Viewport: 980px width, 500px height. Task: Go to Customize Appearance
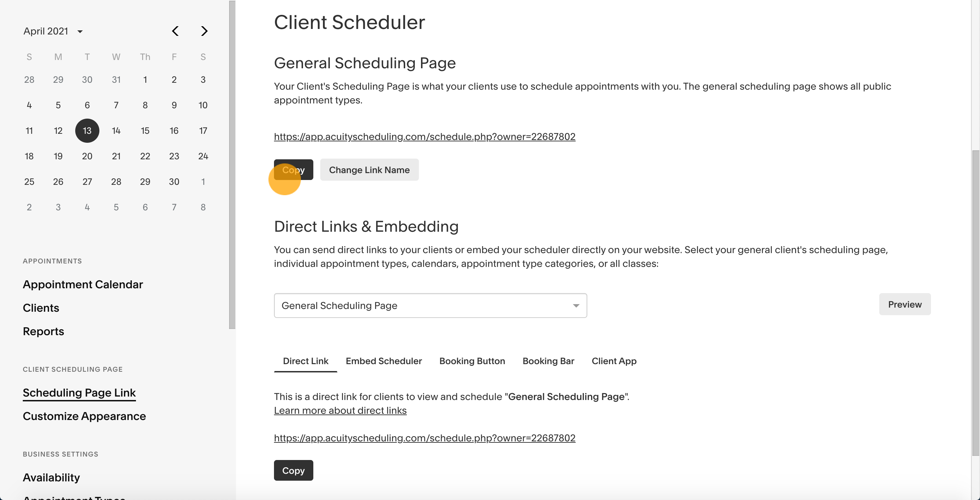85,416
